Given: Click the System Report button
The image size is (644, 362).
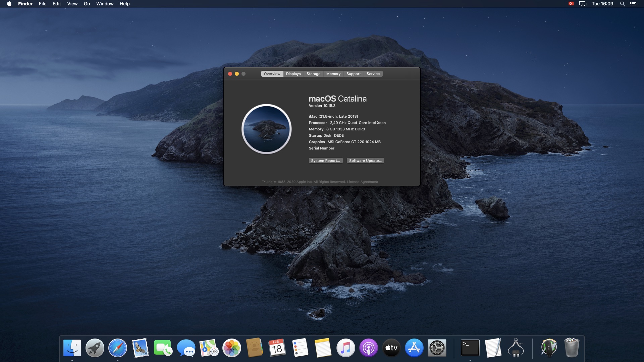Looking at the screenshot, I should click(x=325, y=161).
